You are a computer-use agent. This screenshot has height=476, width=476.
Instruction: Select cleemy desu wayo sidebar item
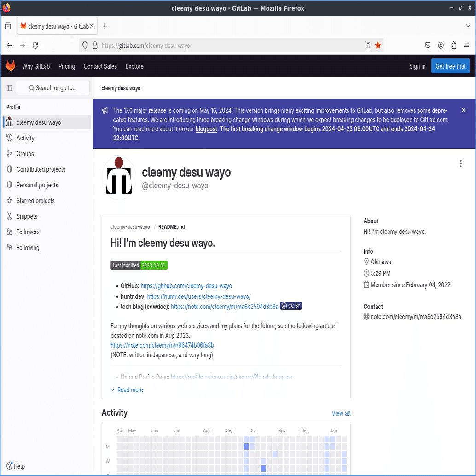47,122
